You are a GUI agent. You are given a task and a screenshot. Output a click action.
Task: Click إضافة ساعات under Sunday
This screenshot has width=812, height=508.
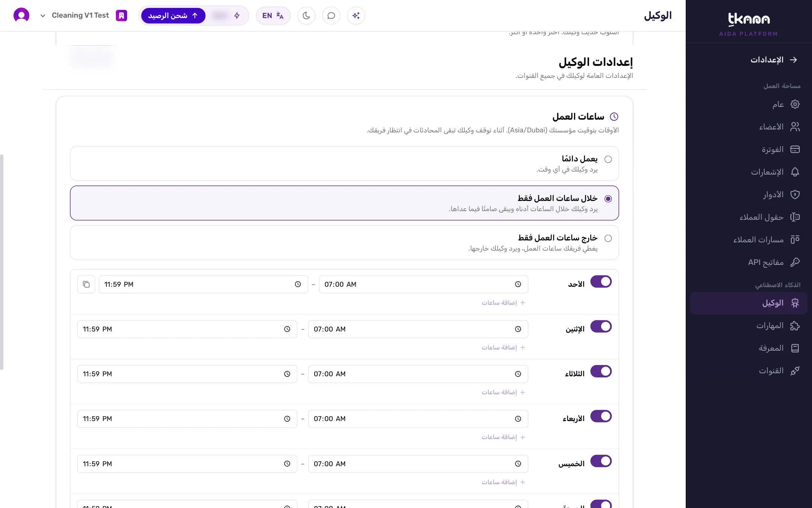click(x=503, y=303)
